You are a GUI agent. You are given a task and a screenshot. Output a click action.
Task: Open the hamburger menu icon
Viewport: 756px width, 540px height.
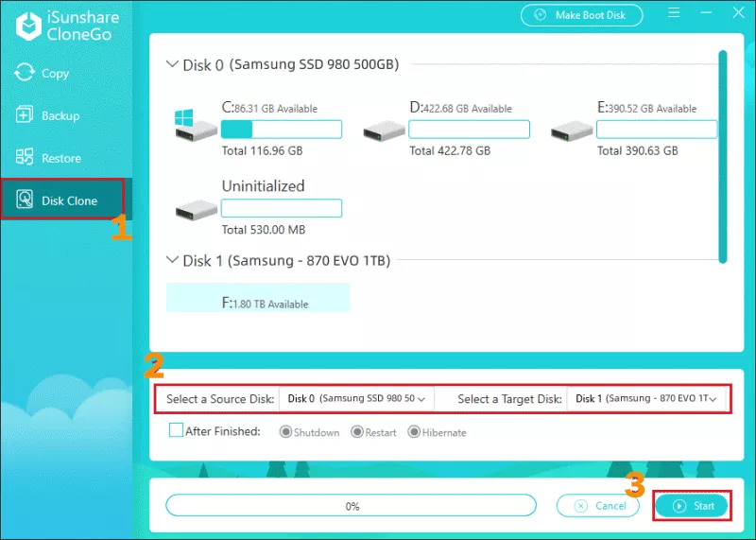[x=674, y=12]
